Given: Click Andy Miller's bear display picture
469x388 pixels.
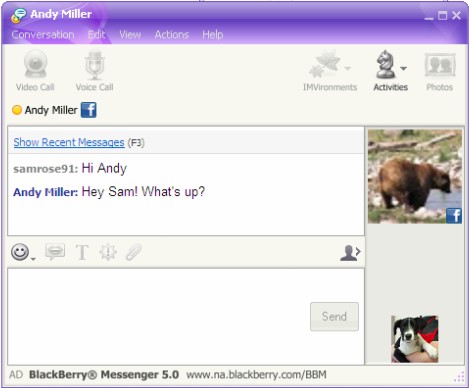Looking at the screenshot, I should (x=415, y=176).
